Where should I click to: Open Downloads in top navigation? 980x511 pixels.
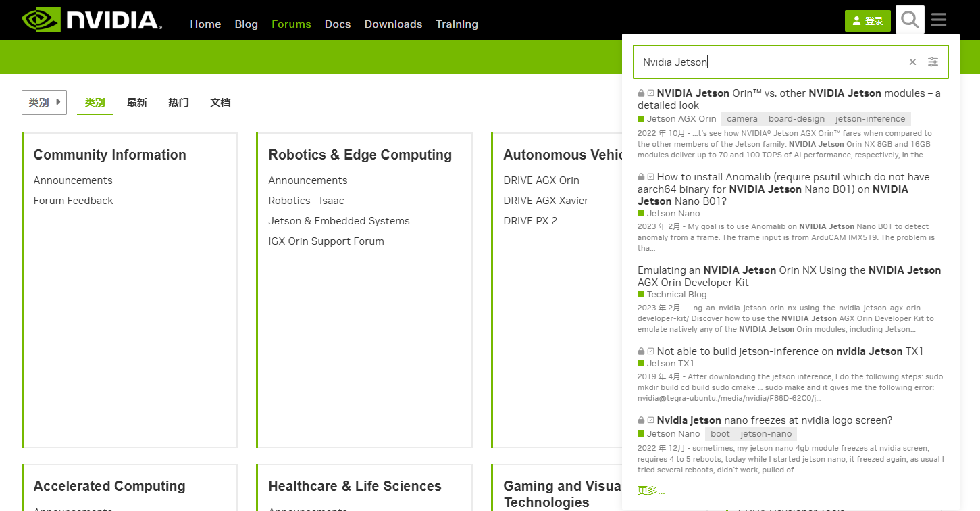pyautogui.click(x=393, y=24)
